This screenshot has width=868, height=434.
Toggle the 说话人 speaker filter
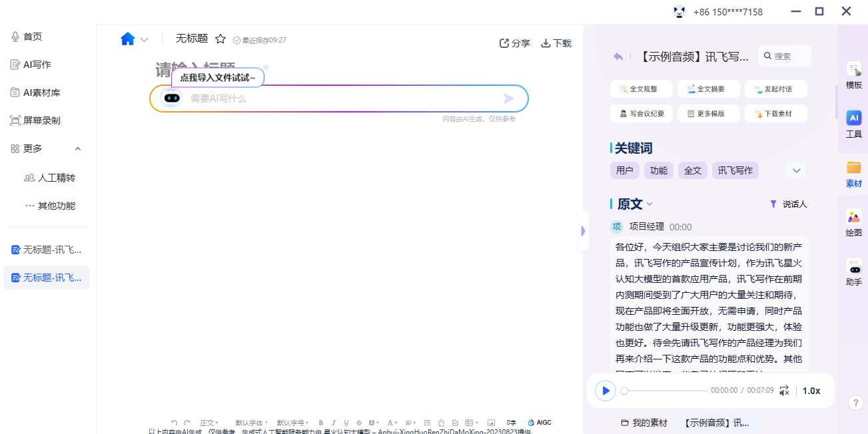(788, 204)
